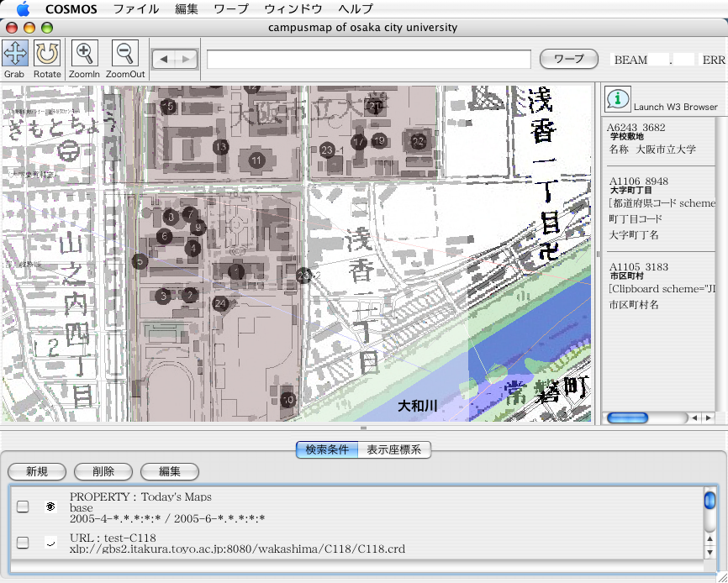Select the A6243_3682 entry heading

(636, 128)
